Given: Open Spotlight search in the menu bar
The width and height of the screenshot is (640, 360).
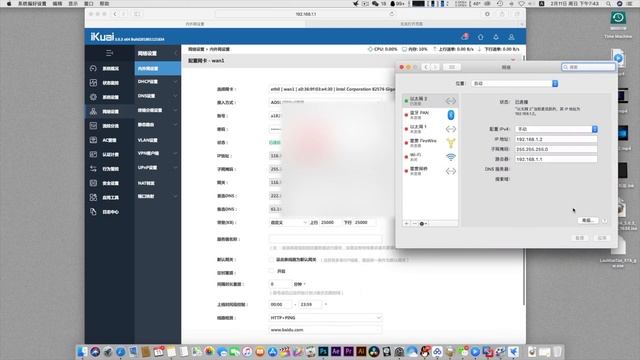Looking at the screenshot, I should (x=609, y=3).
